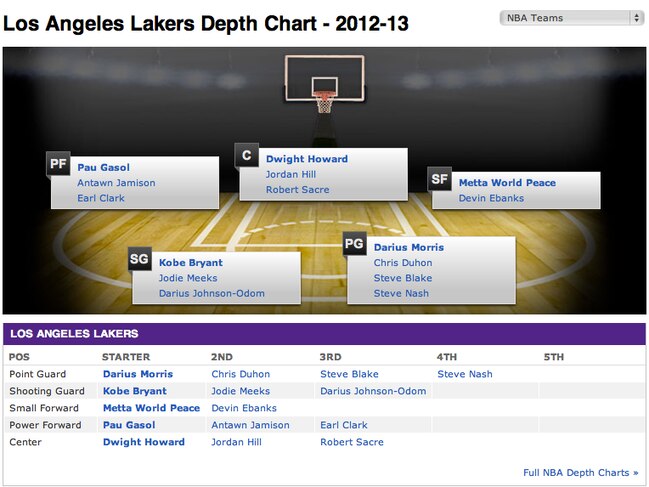
Task: Click the 5TH column header
Action: (554, 357)
